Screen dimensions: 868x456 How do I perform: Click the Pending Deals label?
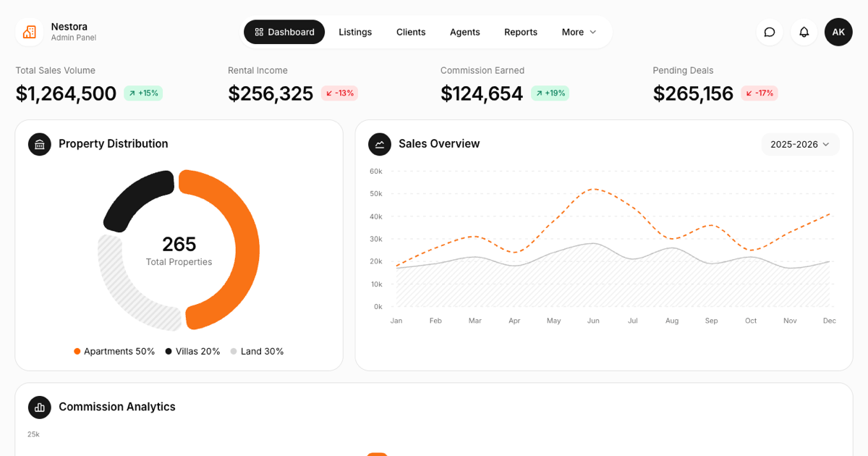click(x=683, y=70)
